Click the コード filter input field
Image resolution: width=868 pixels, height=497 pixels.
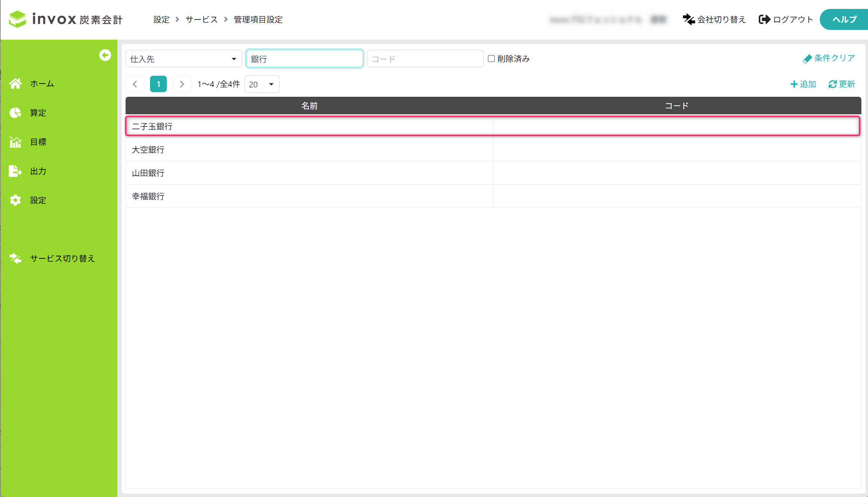coord(425,59)
